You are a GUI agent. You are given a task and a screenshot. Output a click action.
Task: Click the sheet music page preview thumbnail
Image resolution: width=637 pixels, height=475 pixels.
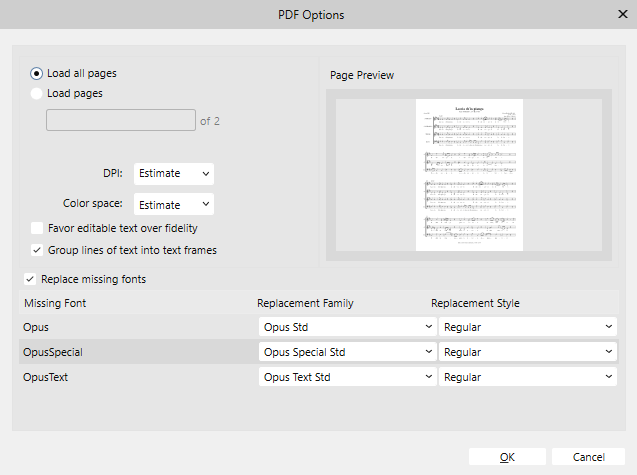coord(469,175)
